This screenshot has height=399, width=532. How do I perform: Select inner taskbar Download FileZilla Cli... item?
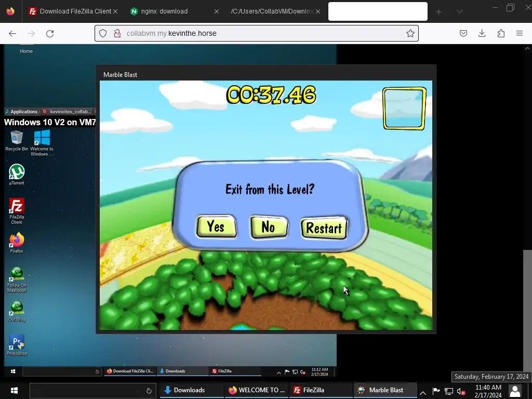tap(130, 371)
